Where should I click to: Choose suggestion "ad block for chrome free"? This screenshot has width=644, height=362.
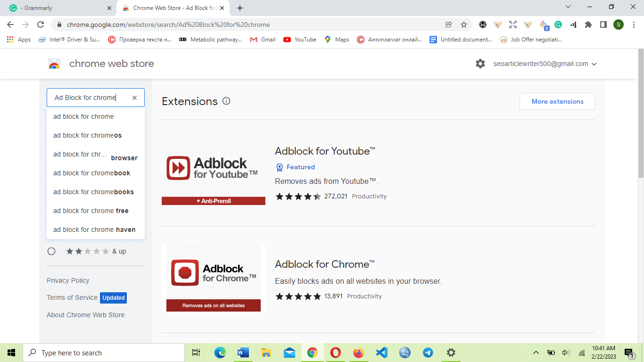(96, 211)
